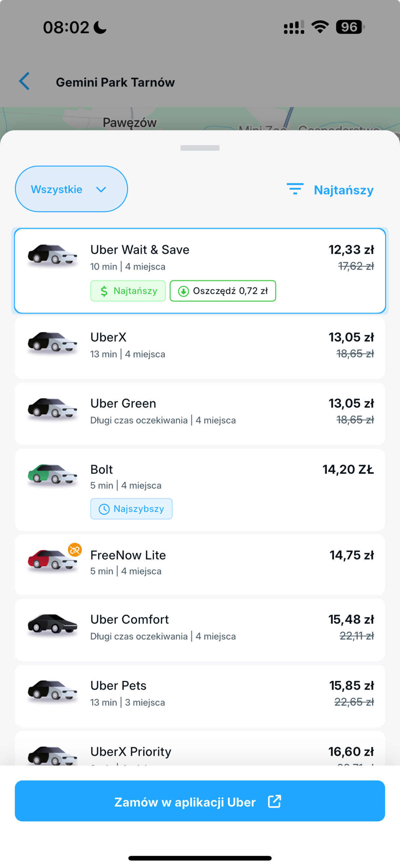
Task: Grab the bottom sheet drag handle
Action: point(200,148)
